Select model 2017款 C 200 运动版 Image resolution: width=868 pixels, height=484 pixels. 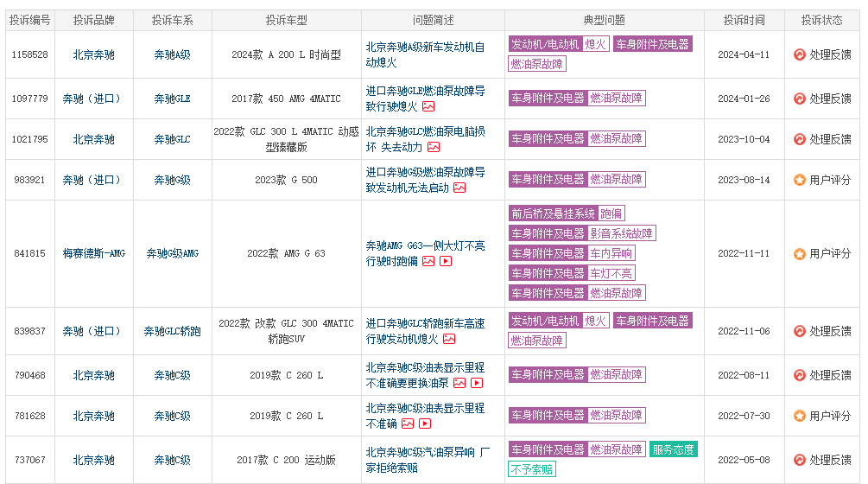pyautogui.click(x=286, y=460)
